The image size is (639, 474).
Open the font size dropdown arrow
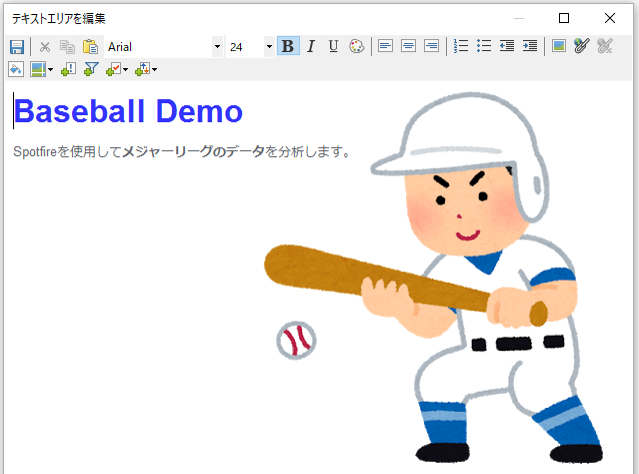(x=269, y=47)
